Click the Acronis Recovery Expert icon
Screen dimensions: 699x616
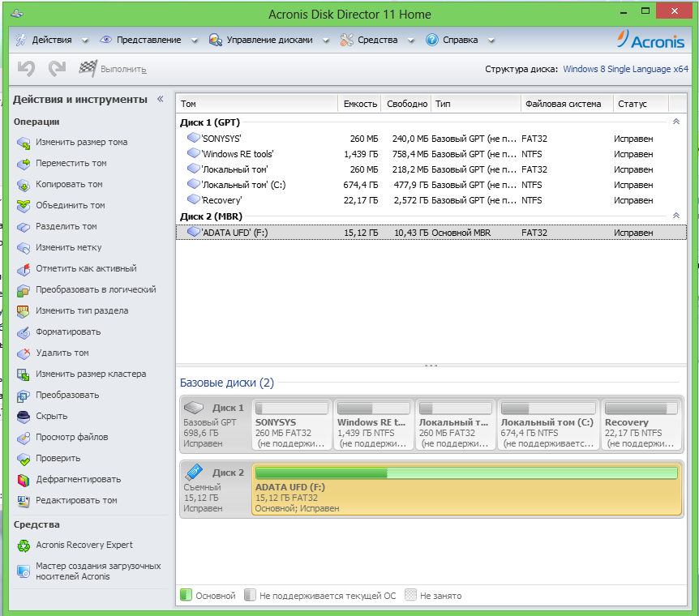click(24, 545)
